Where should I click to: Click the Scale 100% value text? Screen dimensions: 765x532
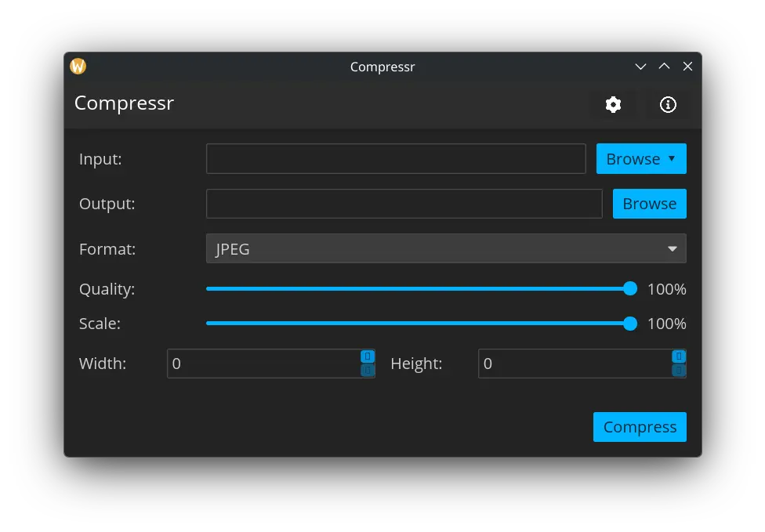(666, 324)
